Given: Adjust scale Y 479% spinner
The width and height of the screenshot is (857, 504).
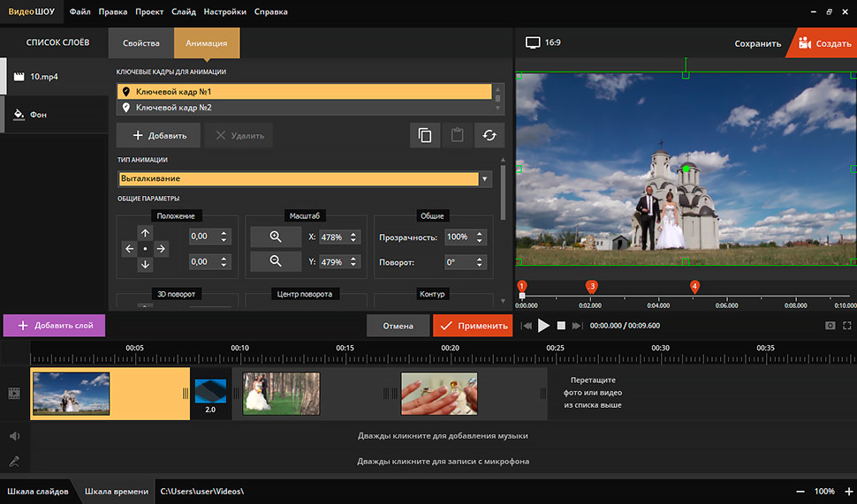Looking at the screenshot, I should (x=353, y=262).
